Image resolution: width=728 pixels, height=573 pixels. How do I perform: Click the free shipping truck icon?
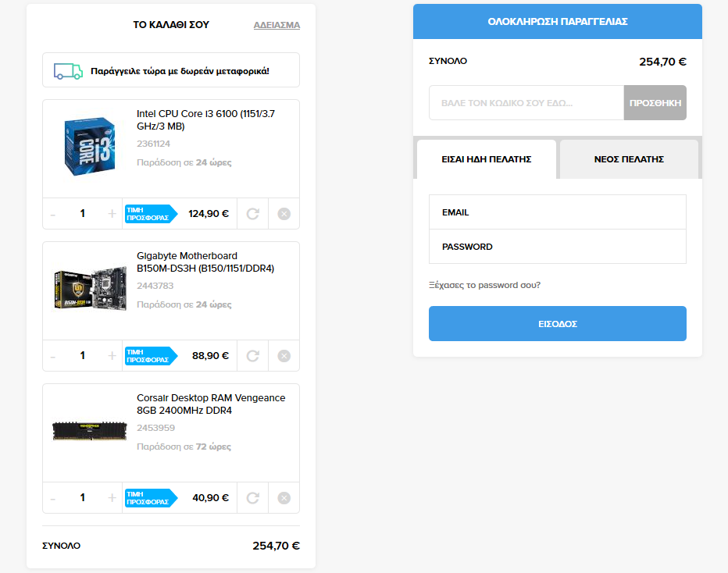[68, 71]
